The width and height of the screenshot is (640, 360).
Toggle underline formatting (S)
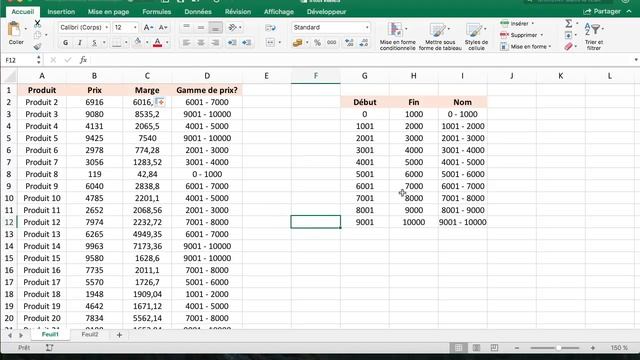pyautogui.click(x=94, y=42)
